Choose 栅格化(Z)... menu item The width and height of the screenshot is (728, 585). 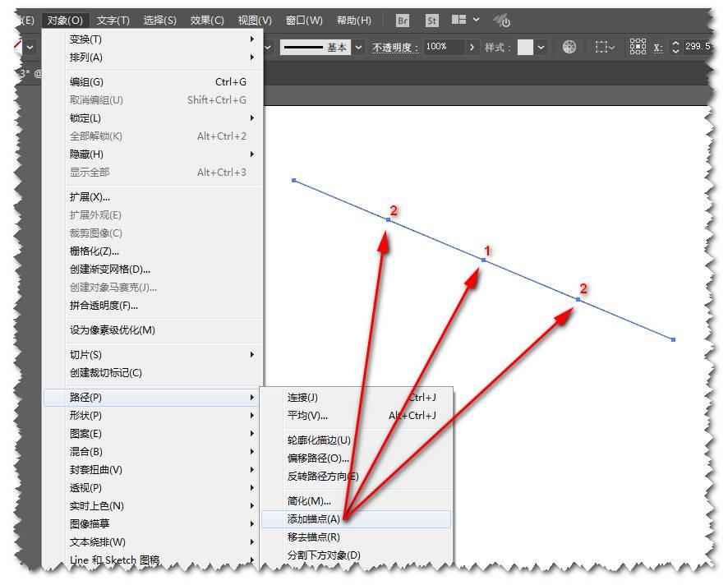[x=153, y=251]
